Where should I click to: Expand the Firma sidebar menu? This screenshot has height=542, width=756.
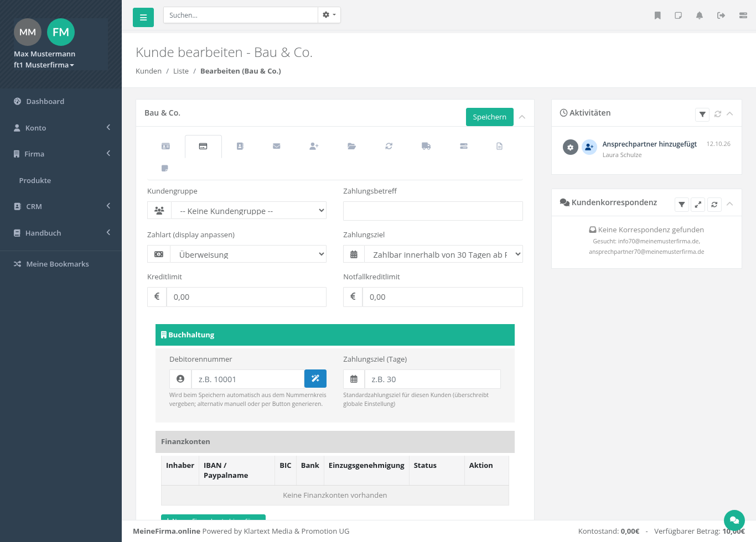(61, 154)
